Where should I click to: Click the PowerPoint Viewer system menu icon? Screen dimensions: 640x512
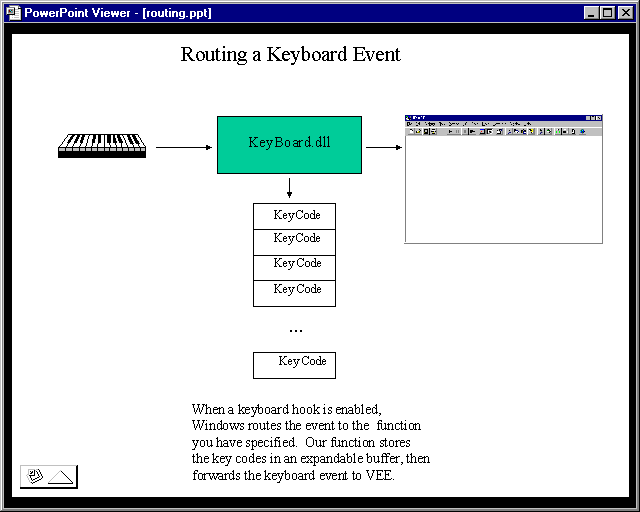(13, 13)
